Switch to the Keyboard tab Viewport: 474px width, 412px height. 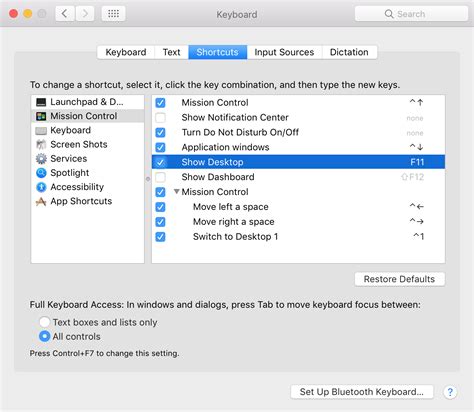(126, 52)
